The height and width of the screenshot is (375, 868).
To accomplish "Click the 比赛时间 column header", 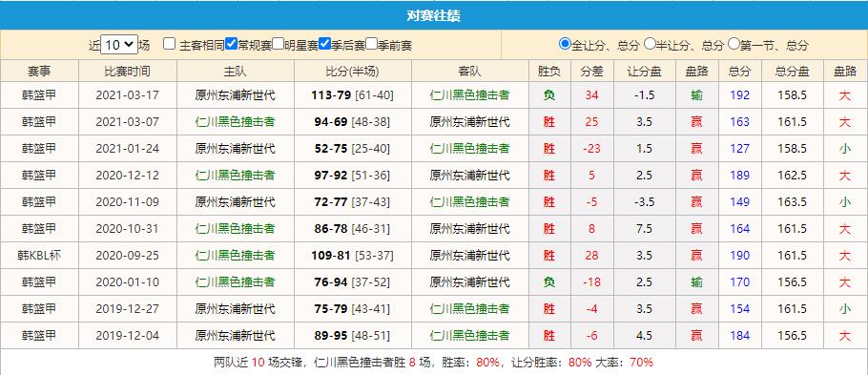I will [x=127, y=72].
